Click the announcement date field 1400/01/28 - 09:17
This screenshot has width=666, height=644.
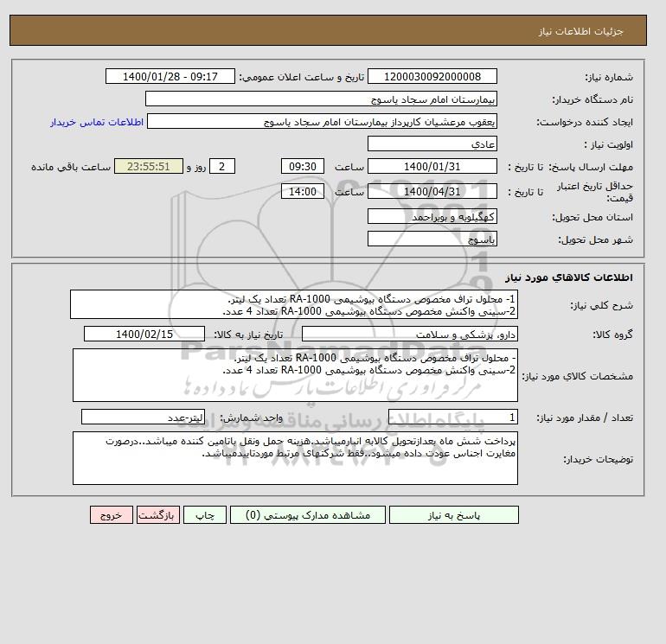pyautogui.click(x=170, y=76)
